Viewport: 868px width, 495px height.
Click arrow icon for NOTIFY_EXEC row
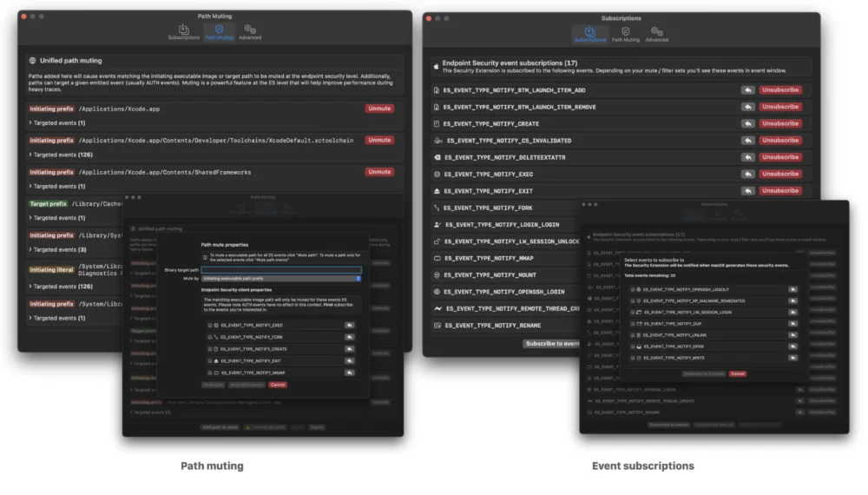[748, 174]
